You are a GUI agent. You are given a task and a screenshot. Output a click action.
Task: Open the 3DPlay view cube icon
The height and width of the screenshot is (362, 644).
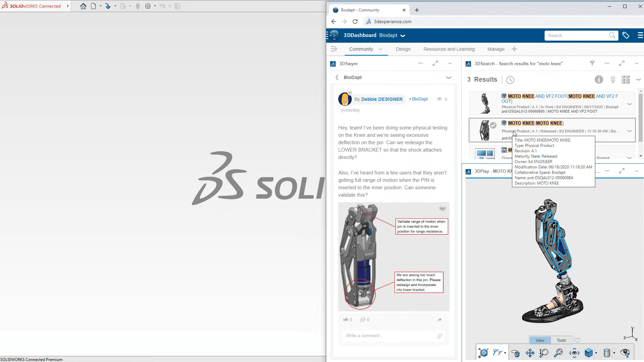click(x=589, y=353)
